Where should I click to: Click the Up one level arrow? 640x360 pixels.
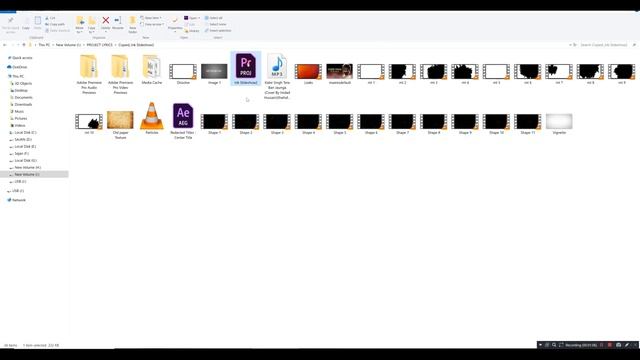click(x=24, y=45)
